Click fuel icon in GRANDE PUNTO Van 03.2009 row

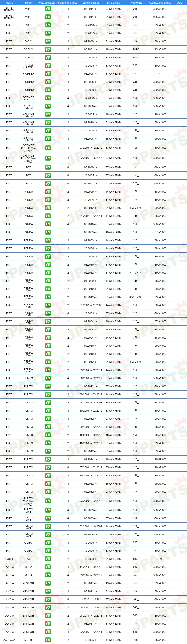pos(48,148)
